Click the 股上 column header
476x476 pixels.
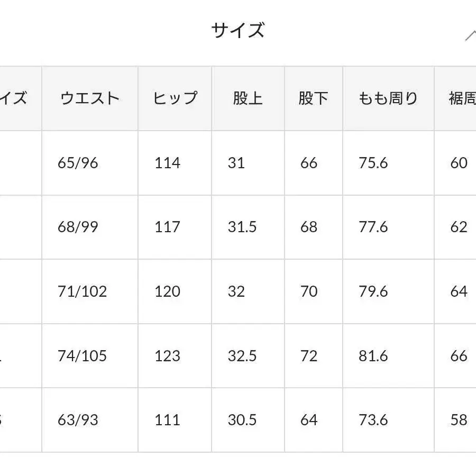point(248,98)
